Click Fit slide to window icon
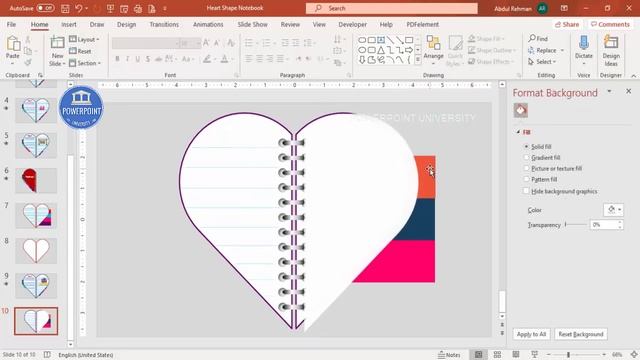The width and height of the screenshot is (640, 360). 634,355
